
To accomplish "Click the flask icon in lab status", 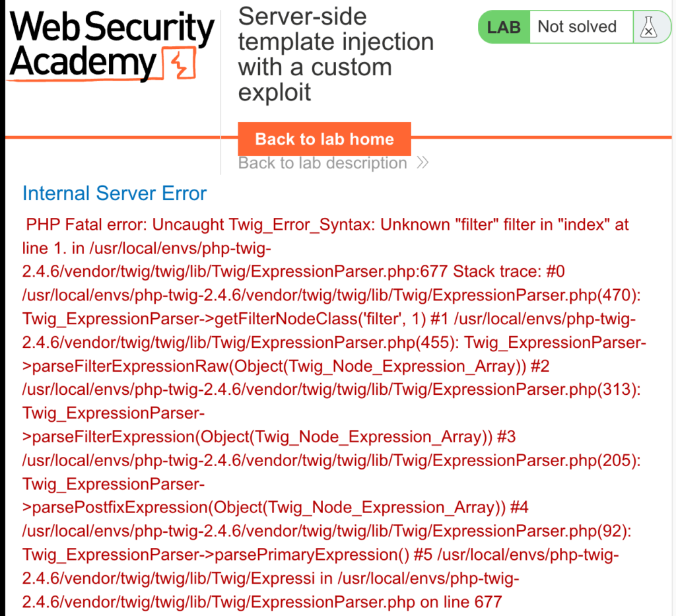I will click(x=648, y=26).
